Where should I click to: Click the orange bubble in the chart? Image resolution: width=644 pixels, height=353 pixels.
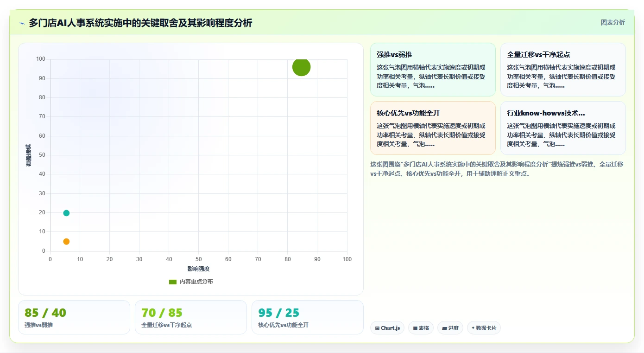click(x=66, y=242)
